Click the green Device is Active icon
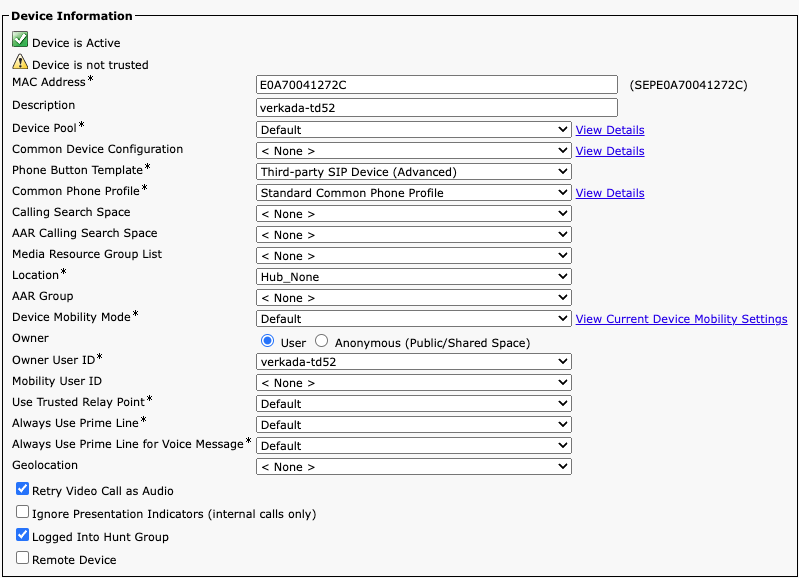The width and height of the screenshot is (799, 578). point(19,40)
